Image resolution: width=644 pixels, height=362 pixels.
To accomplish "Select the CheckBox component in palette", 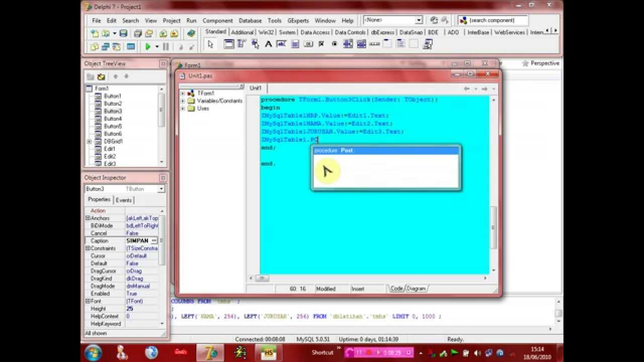I will point(321,44).
